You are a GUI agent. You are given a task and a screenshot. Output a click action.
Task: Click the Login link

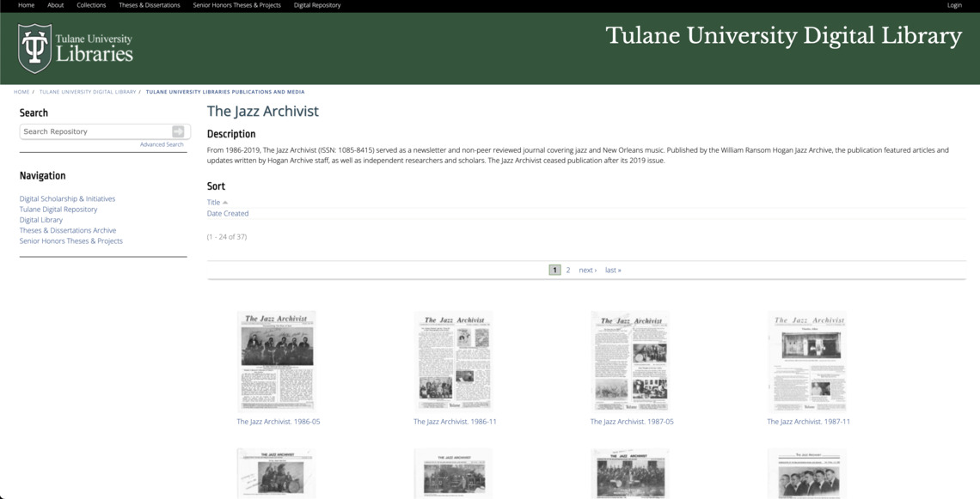point(954,5)
